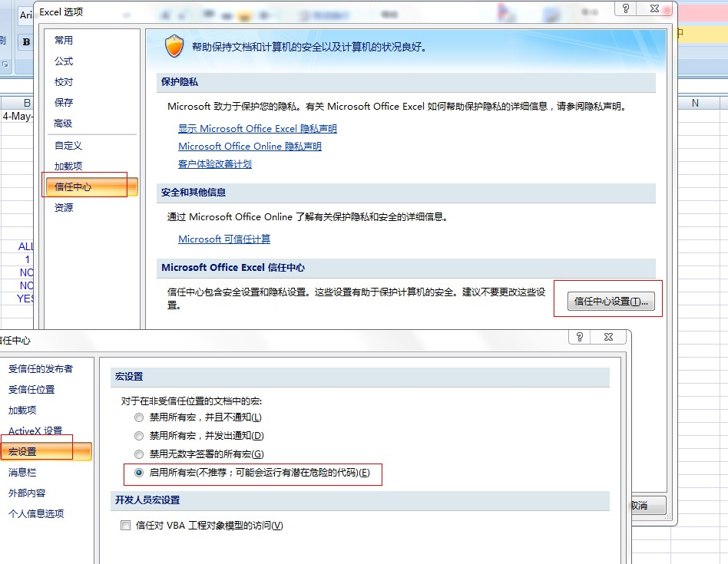
Task: Click the 取消 button of Excel options
Action: tap(648, 506)
